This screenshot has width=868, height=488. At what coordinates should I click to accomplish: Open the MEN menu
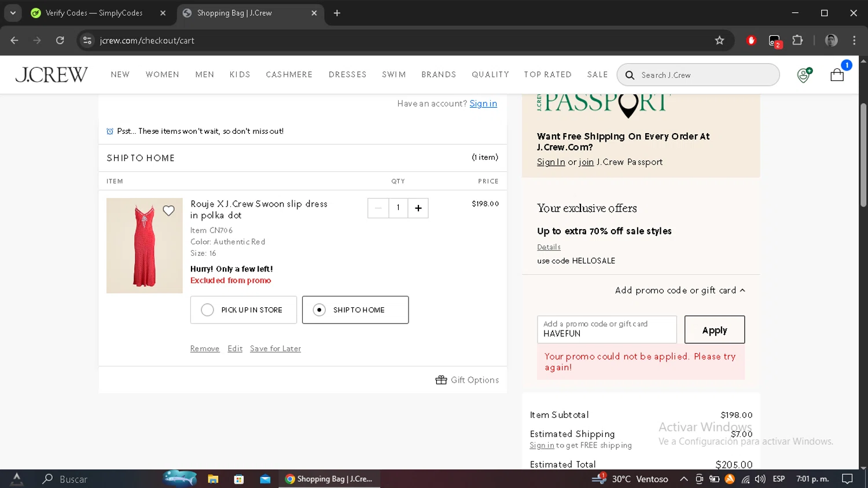point(205,75)
